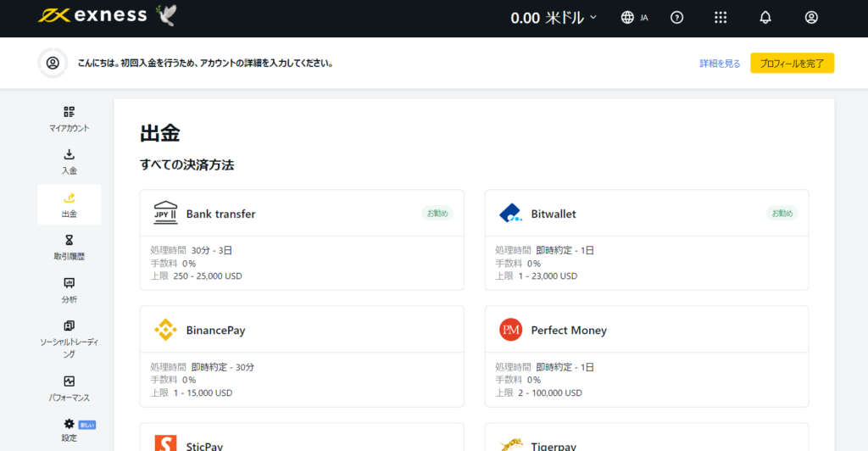Screen dimensions: 868x451
Task: Open パフォーマンス in the sidebar
Action: pyautogui.click(x=70, y=388)
